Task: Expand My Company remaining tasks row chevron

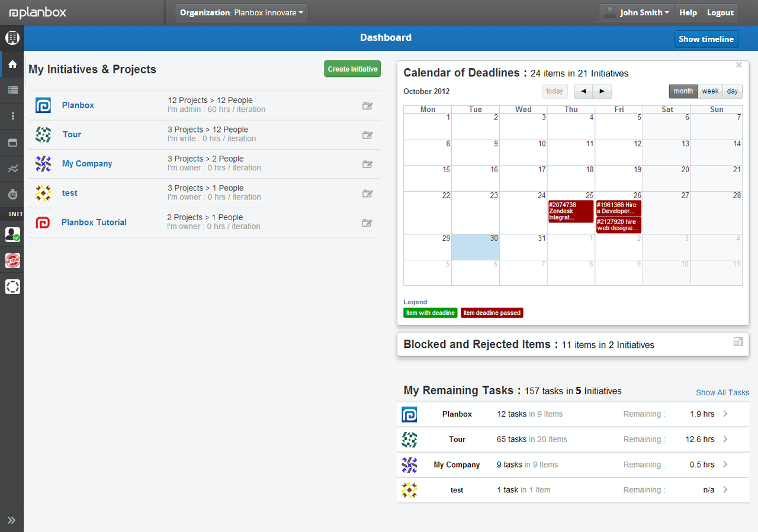Action: 725,465
